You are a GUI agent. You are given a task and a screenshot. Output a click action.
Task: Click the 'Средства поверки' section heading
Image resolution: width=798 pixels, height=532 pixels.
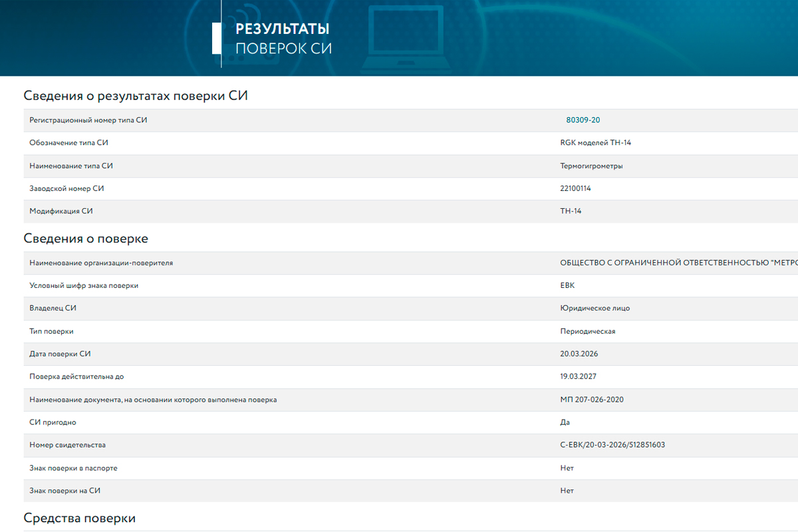[80, 518]
